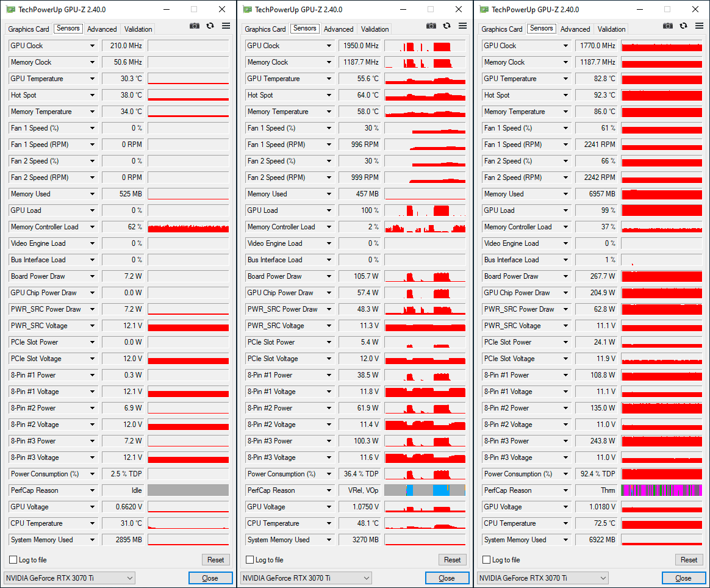
Task: Open the hamburger menu in the left GPU-Z window
Action: click(x=226, y=26)
